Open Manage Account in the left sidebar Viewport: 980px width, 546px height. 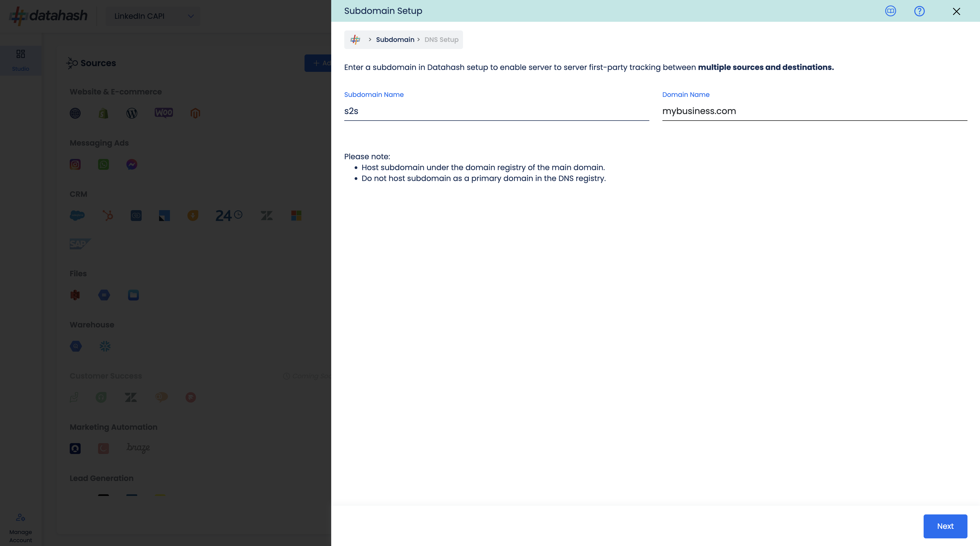point(20,528)
